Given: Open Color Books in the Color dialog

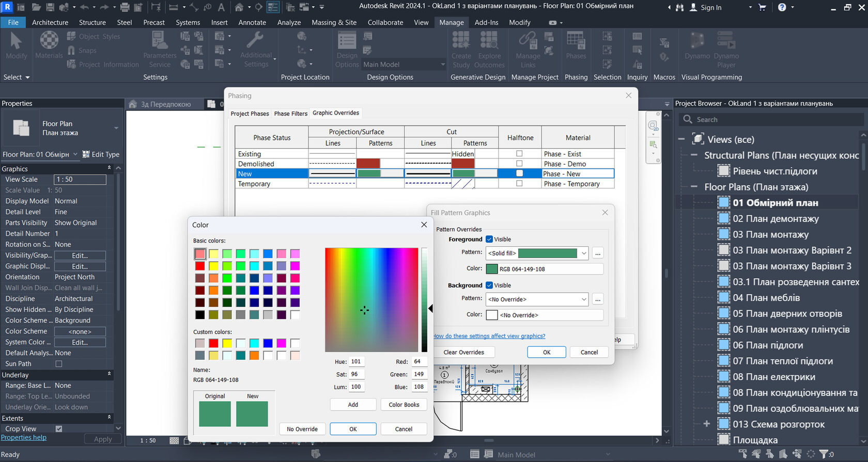Looking at the screenshot, I should [x=404, y=405].
